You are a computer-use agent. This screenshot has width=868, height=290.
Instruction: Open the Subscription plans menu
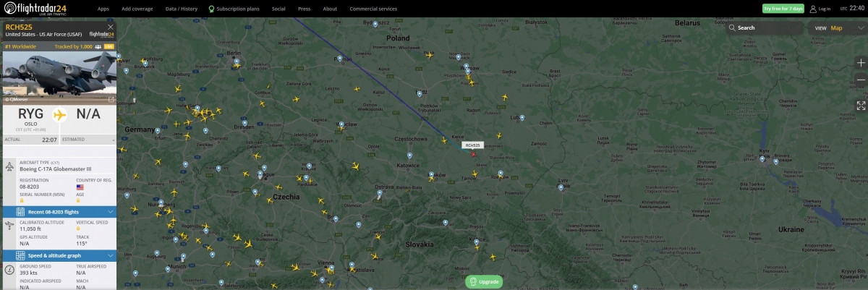pyautogui.click(x=234, y=9)
